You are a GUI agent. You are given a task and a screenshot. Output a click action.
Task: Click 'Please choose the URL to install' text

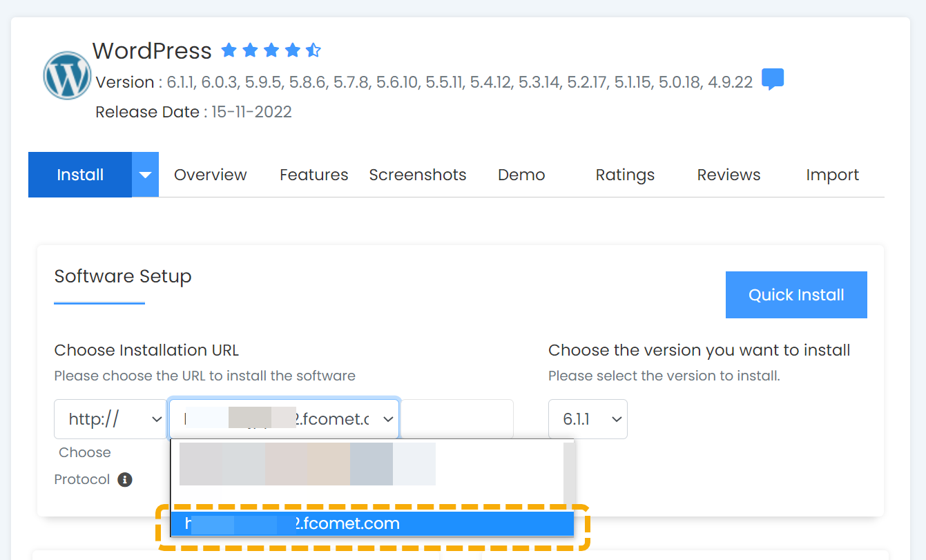click(205, 376)
